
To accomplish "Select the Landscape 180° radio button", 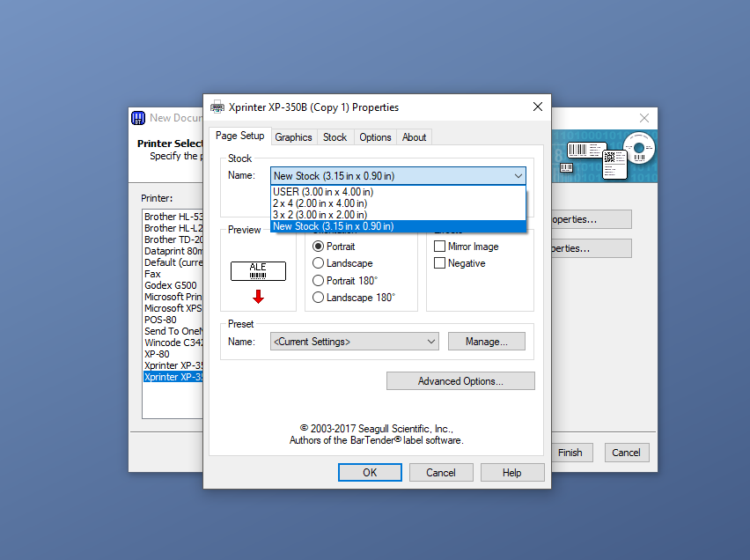I will 319,298.
